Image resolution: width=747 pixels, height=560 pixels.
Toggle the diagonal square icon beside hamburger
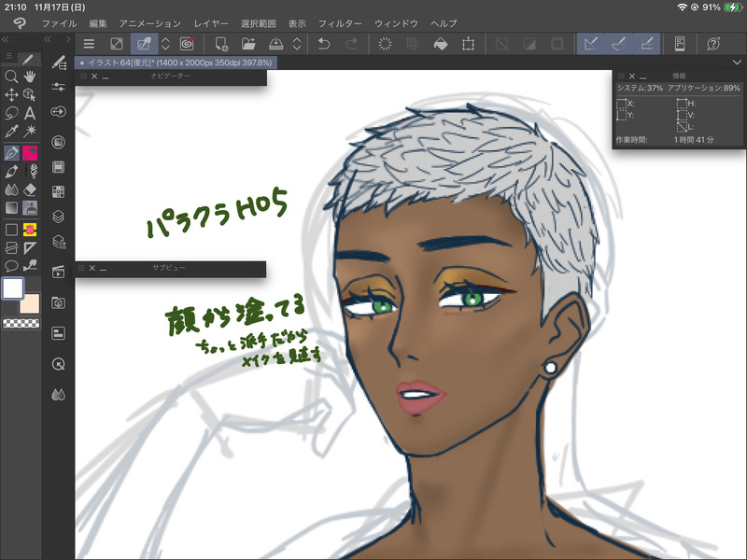coord(116,44)
